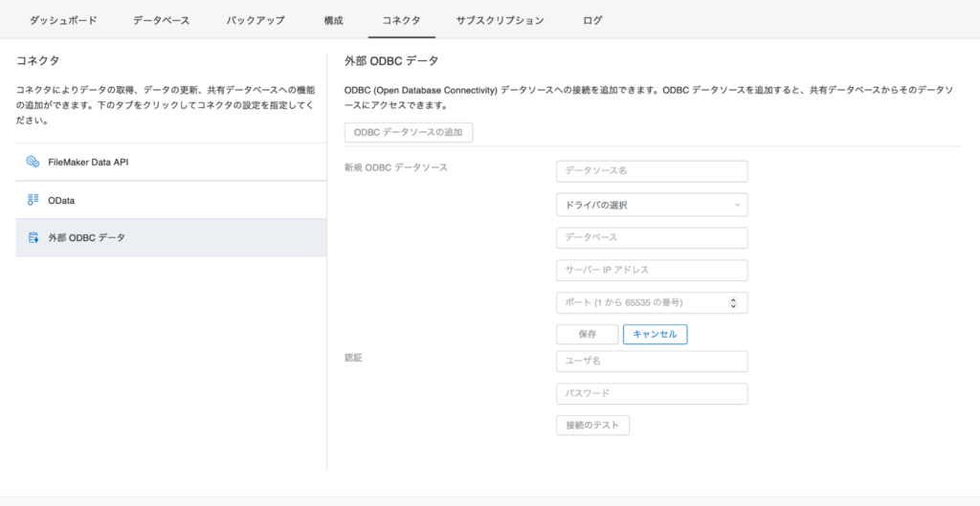This screenshot has height=506, width=980.
Task: Click the FileMaker Data API gear icon
Action: click(x=33, y=162)
